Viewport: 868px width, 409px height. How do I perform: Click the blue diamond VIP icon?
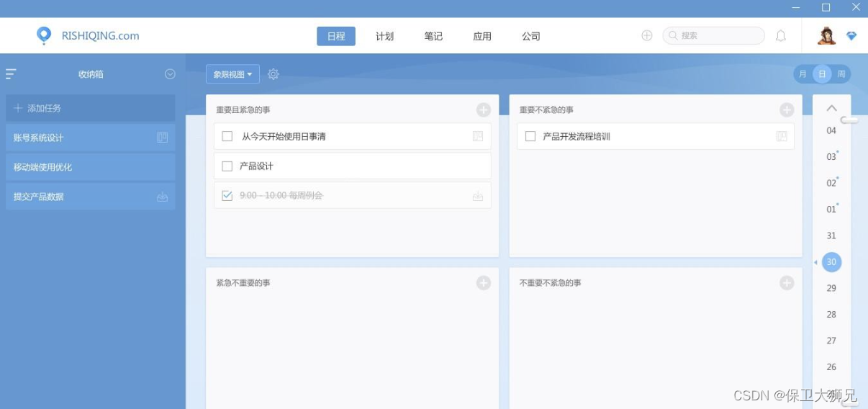851,36
